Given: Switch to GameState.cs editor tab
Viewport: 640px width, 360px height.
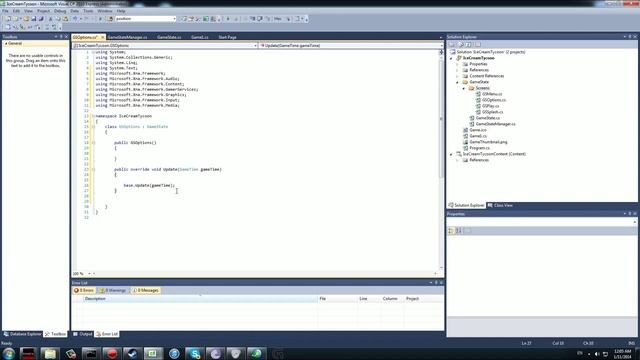Looking at the screenshot, I should coord(169,37).
